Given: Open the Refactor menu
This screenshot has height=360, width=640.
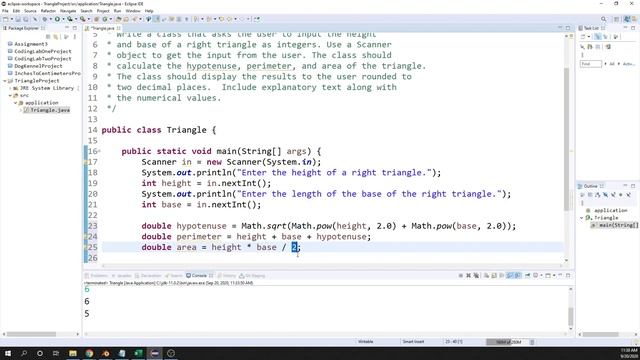Looking at the screenshot, I should click(48, 11).
